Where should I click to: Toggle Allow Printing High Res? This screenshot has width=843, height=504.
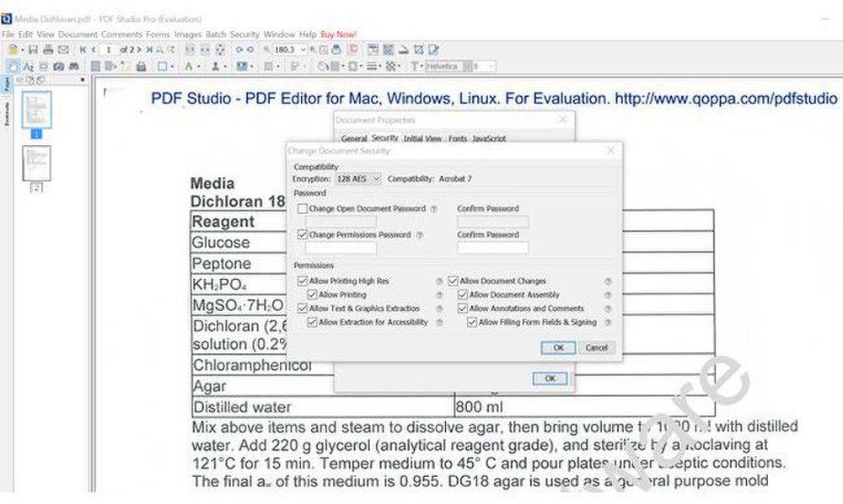(303, 281)
